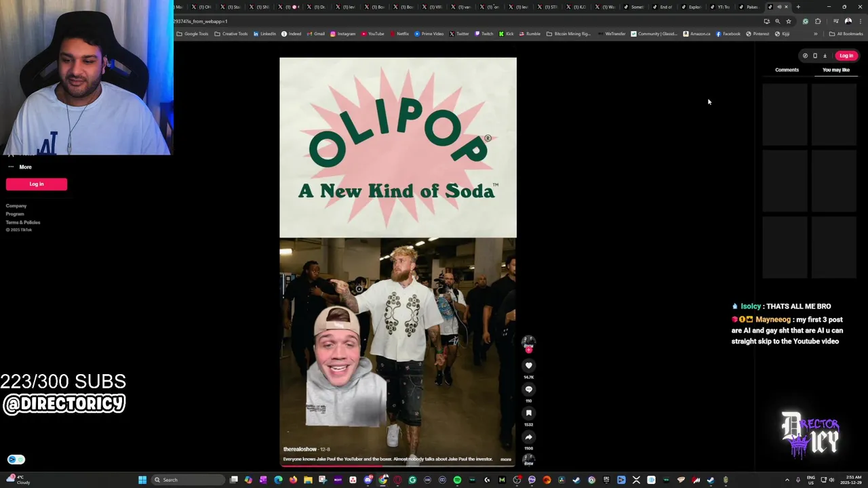Open the Amazon.ca bookmark
This screenshot has width=868, height=488.
point(697,34)
